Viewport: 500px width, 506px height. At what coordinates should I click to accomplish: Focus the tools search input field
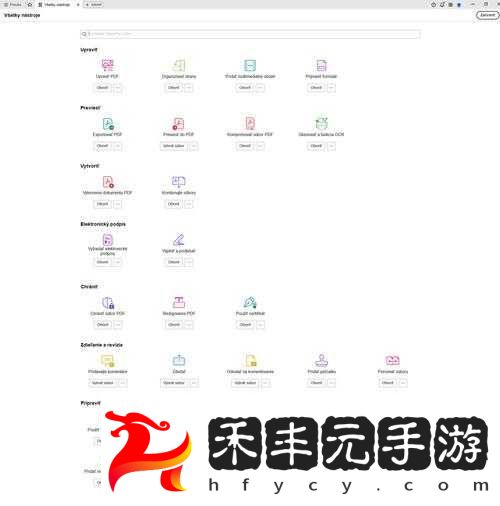click(250, 34)
